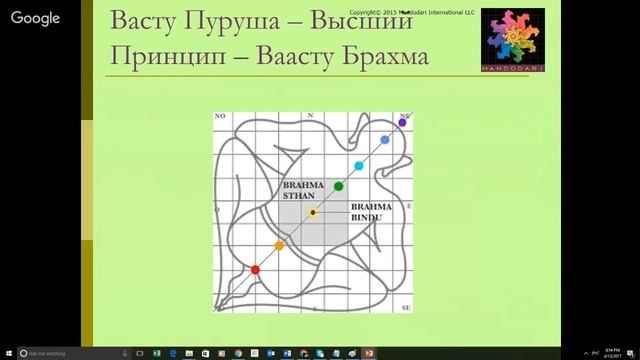The image size is (640, 360).
Task: Click the red dot on the diagonal
Action: click(x=255, y=270)
